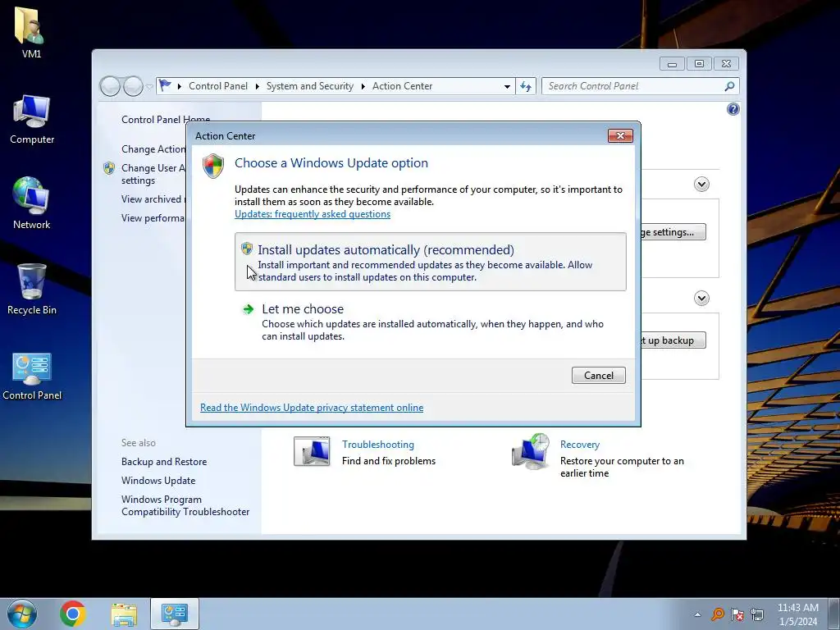Click the UAC shield icon in sidebar

(109, 168)
